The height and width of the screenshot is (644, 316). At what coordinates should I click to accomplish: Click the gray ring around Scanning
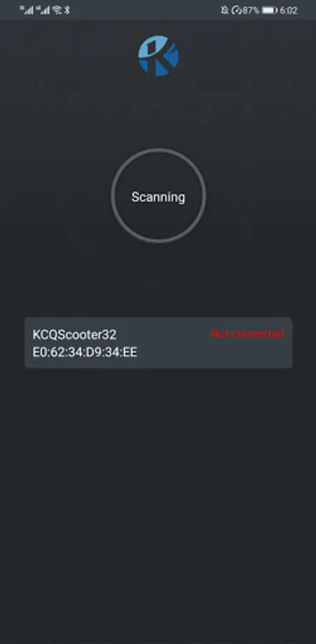click(158, 150)
